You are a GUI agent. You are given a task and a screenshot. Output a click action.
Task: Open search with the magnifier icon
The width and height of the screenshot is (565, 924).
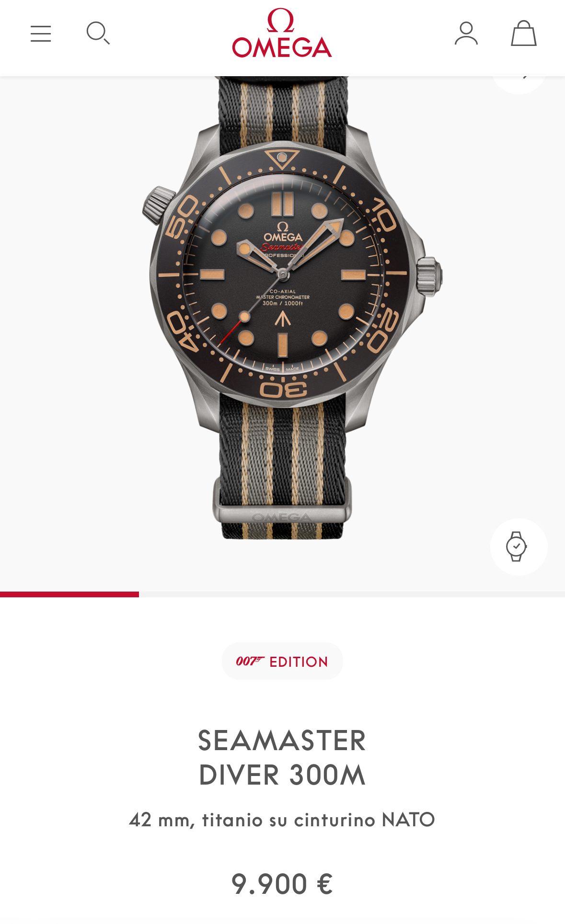coord(98,34)
